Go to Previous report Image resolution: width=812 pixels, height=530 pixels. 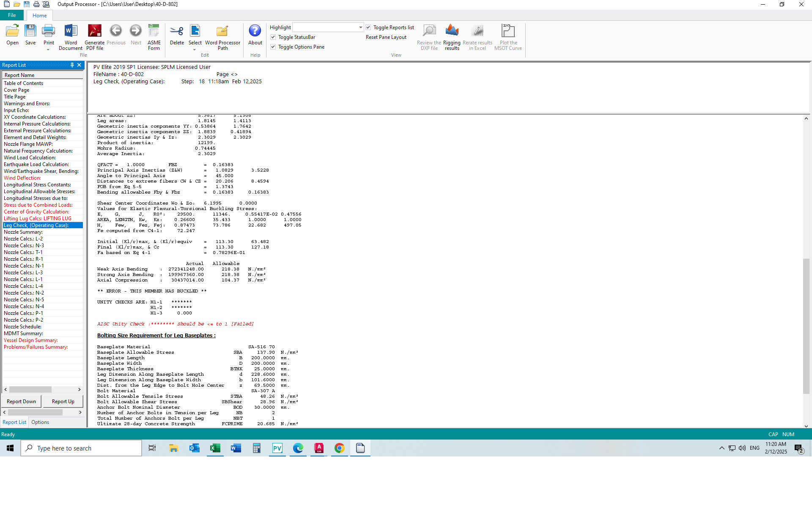116,35
